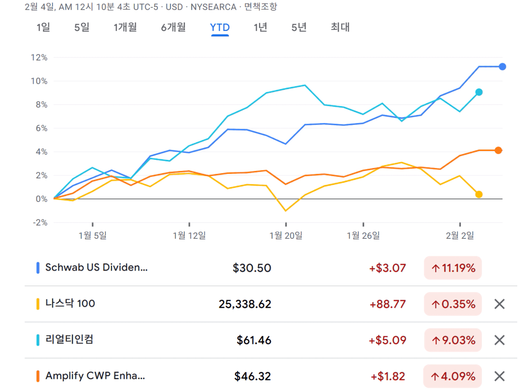
Task: Click the cyan 리얼티인컴 line endpoint dot
Action: (479, 92)
